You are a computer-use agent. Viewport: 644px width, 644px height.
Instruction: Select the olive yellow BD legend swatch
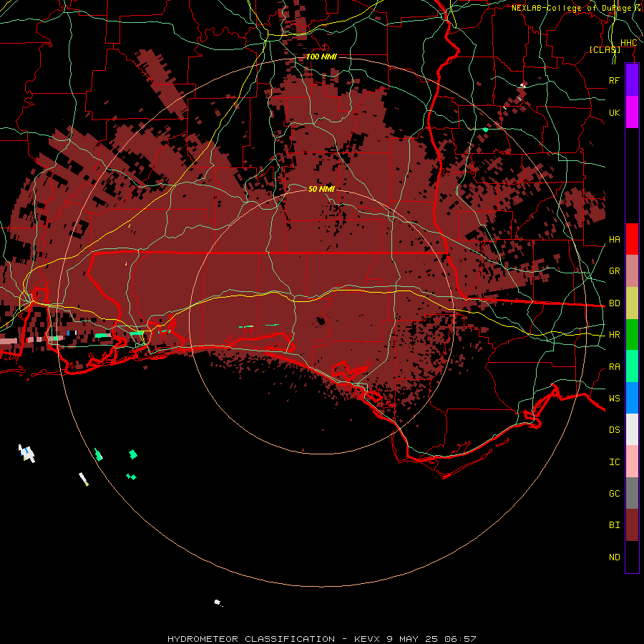(632, 303)
